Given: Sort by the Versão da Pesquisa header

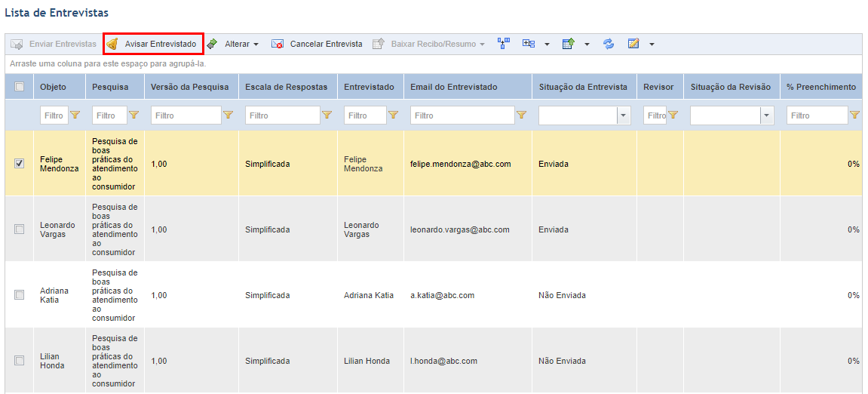Looking at the screenshot, I should 191,87.
